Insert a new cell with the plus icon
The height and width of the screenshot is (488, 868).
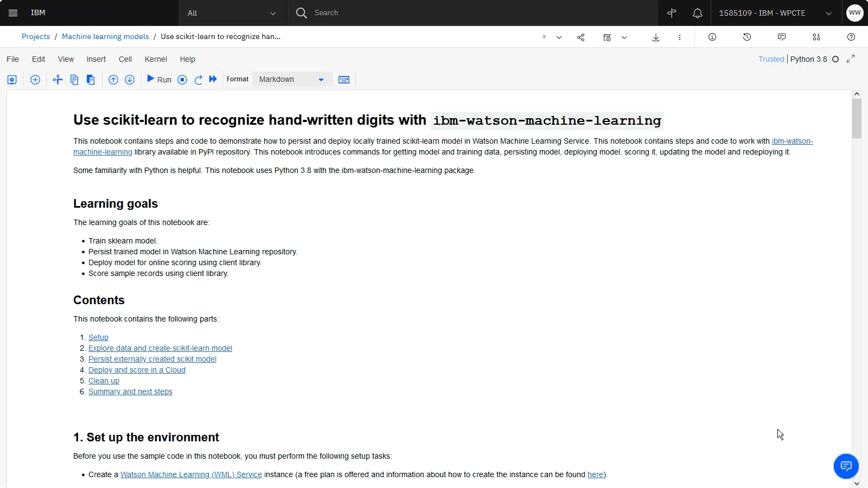pyautogui.click(x=35, y=80)
